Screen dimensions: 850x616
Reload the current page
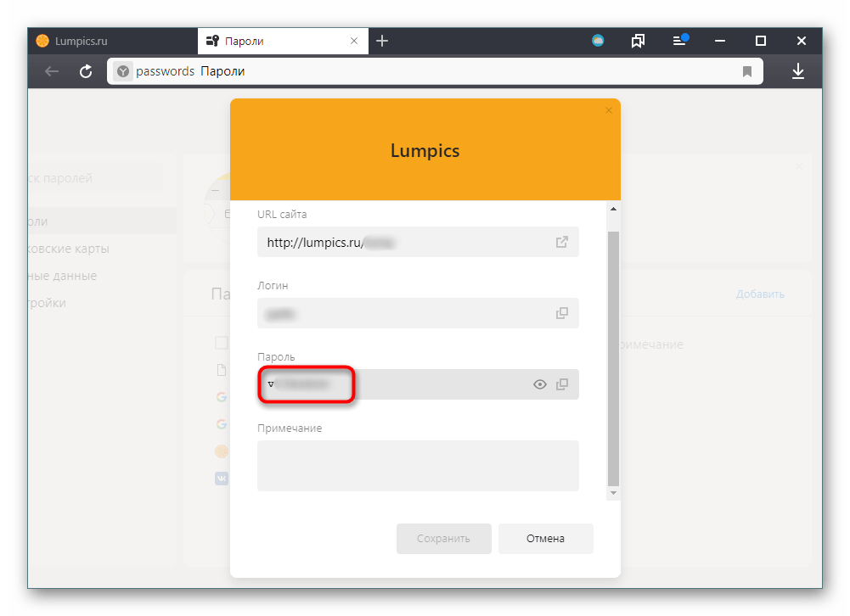(86, 71)
